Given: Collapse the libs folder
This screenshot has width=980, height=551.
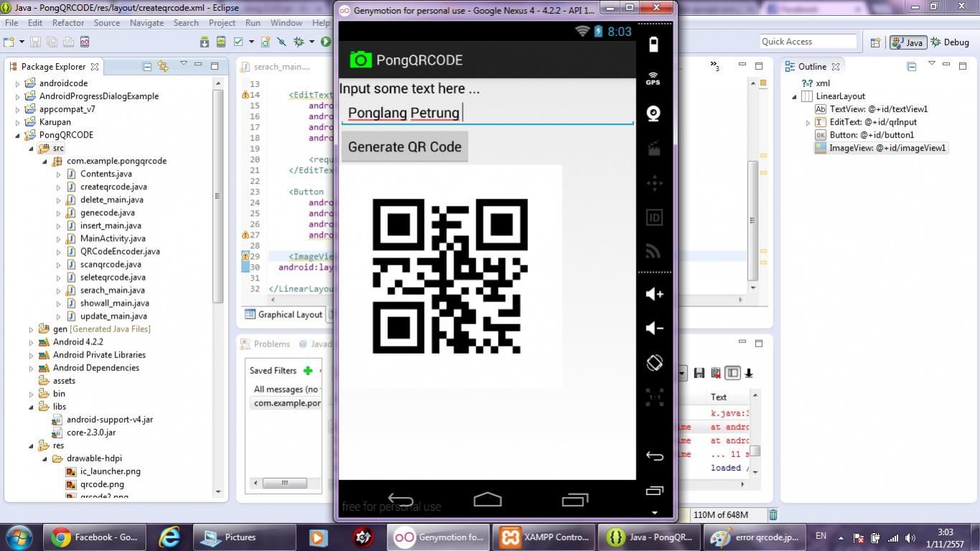Looking at the screenshot, I should click(x=32, y=407).
